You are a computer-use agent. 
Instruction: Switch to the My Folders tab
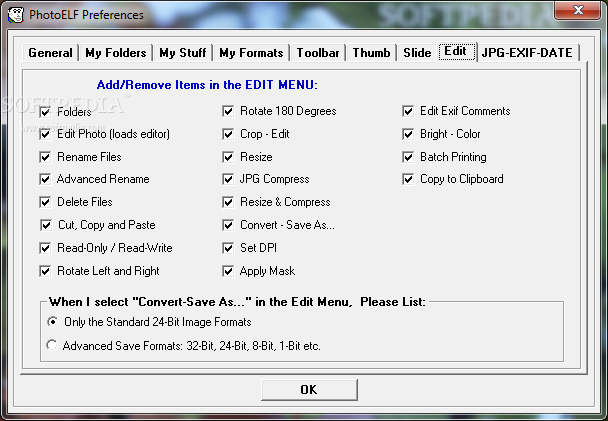tap(116, 53)
